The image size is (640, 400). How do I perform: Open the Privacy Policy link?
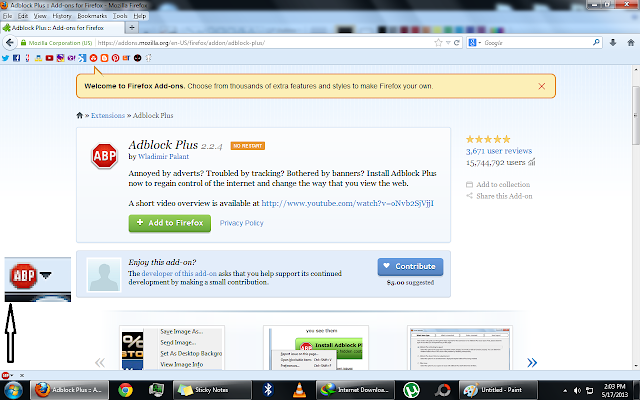242,223
